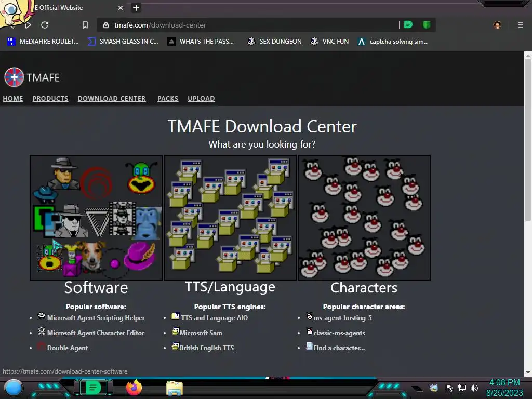The height and width of the screenshot is (399, 532).
Task: Click red icon beside Double Agent
Action: (42, 346)
